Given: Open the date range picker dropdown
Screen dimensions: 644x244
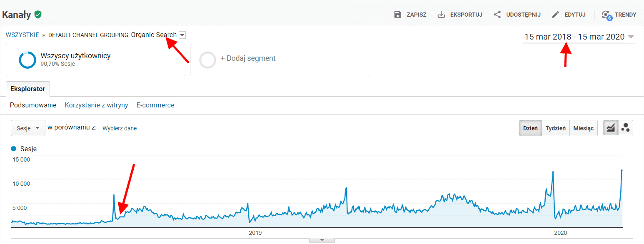Looking at the screenshot, I should (x=631, y=37).
